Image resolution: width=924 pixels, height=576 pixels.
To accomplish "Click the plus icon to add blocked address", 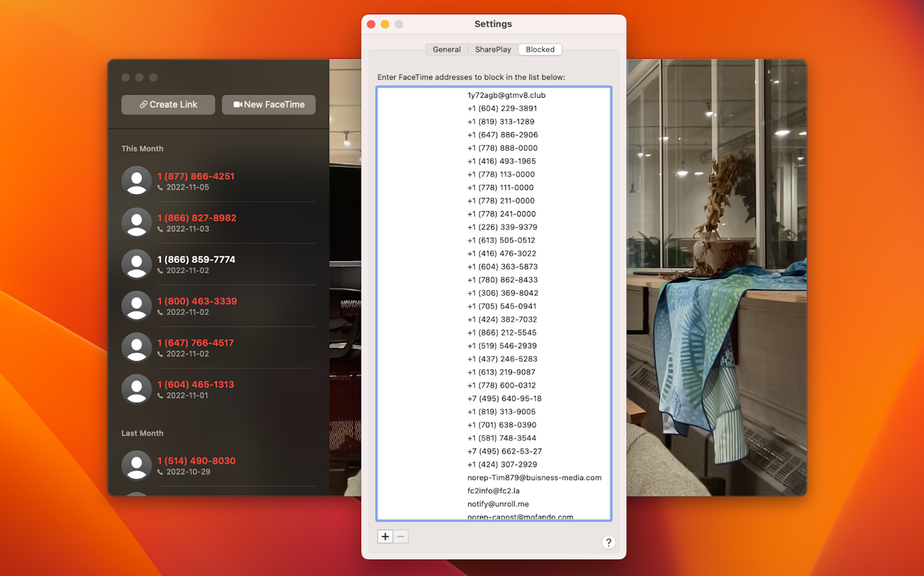I will point(385,536).
